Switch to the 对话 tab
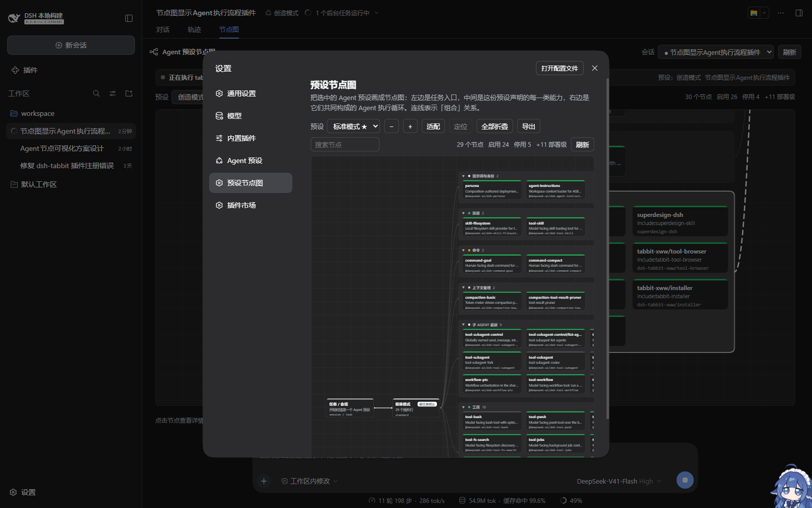This screenshot has height=508, width=812. tap(163, 29)
